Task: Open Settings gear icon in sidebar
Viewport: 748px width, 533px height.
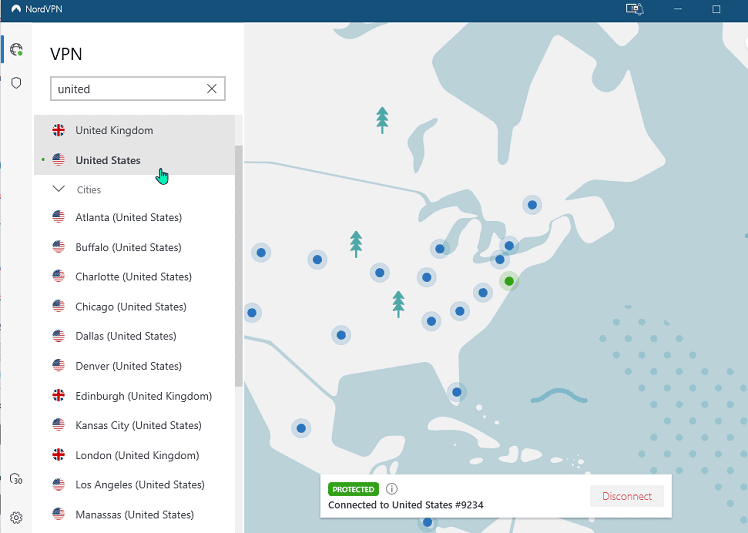Action: pyautogui.click(x=16, y=518)
